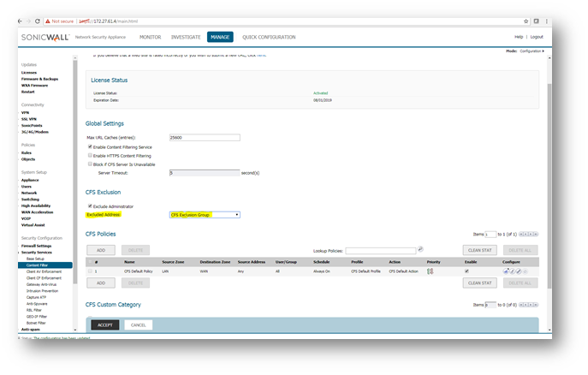Screen dimensions: 588x375
Task: Click the browser address bar URL
Action: coord(109,21)
